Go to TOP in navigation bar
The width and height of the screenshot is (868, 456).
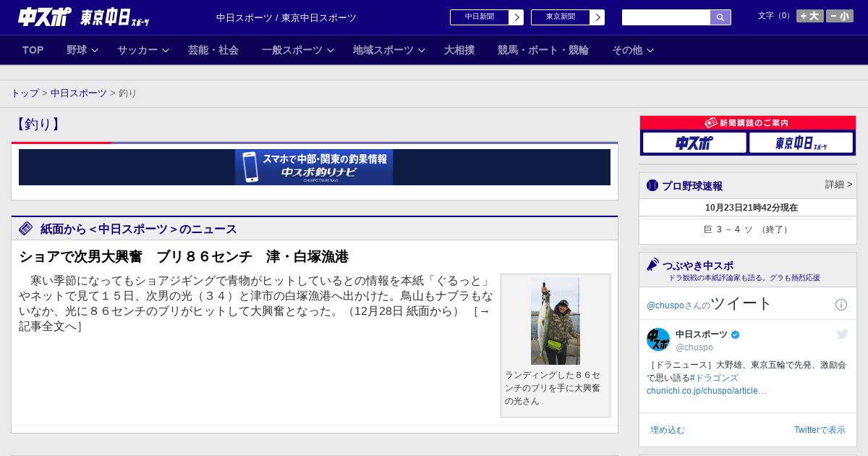33,50
